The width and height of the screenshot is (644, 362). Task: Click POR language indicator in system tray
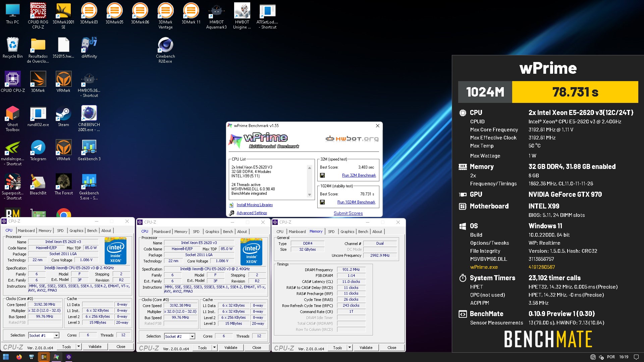click(x=611, y=357)
